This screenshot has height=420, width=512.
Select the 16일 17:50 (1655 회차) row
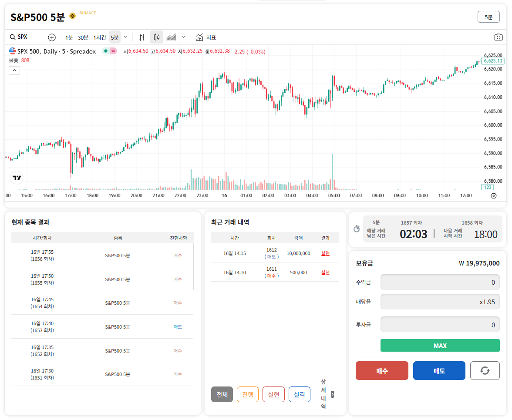click(x=102, y=279)
